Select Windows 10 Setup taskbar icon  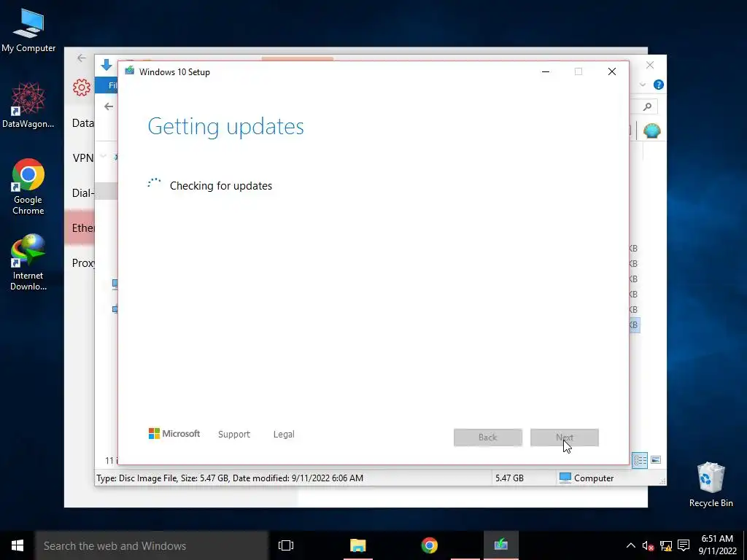pos(500,545)
